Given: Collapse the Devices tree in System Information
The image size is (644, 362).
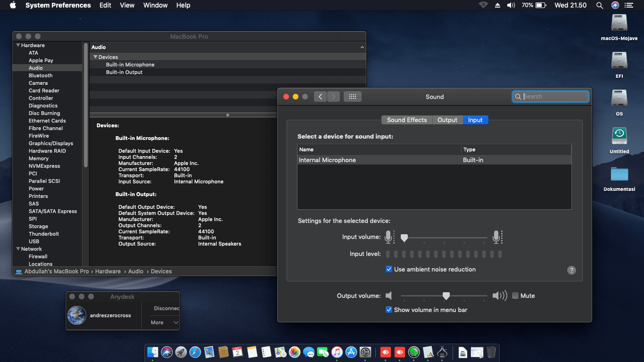Looking at the screenshot, I should point(96,57).
